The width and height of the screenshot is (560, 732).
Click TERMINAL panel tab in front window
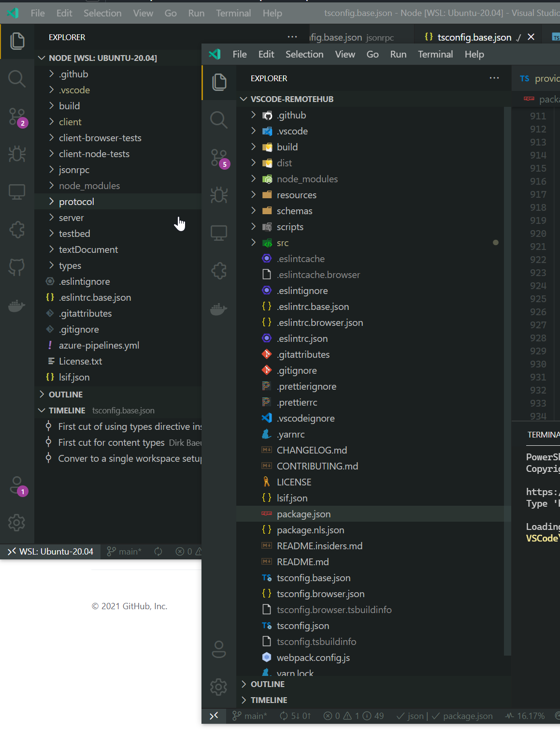pyautogui.click(x=544, y=435)
